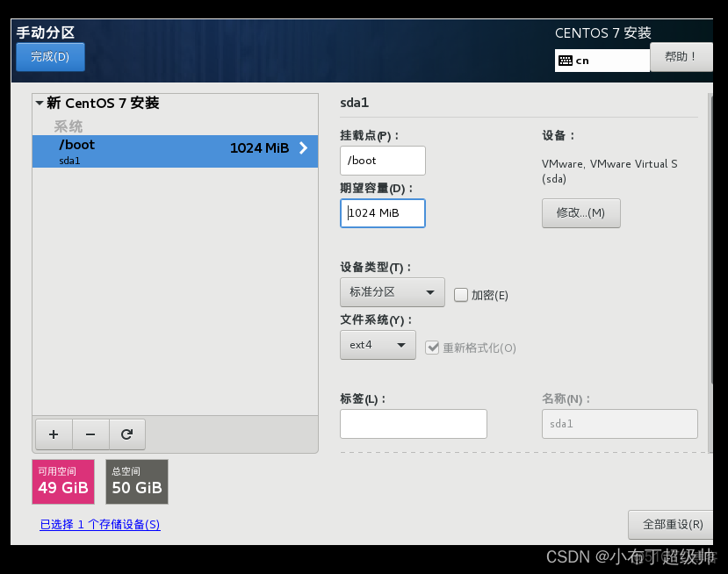Click inside the /boot mount point field
Screen dimensions: 728x574
[x=382, y=161]
